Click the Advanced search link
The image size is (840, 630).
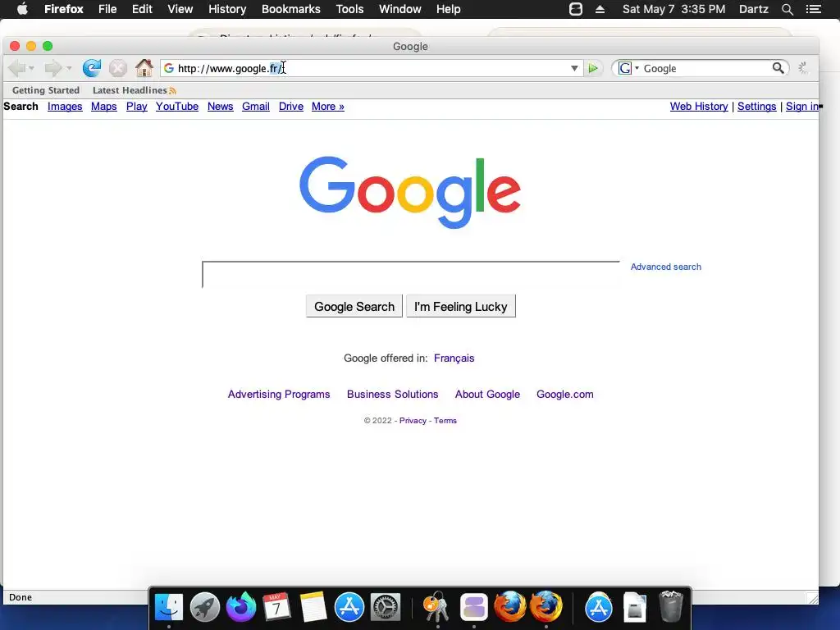click(665, 267)
